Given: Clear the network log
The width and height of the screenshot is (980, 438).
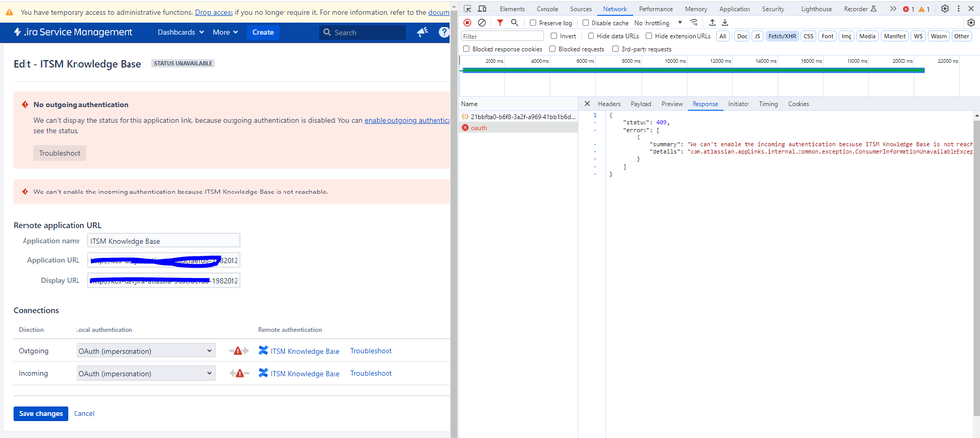Looking at the screenshot, I should (482, 22).
